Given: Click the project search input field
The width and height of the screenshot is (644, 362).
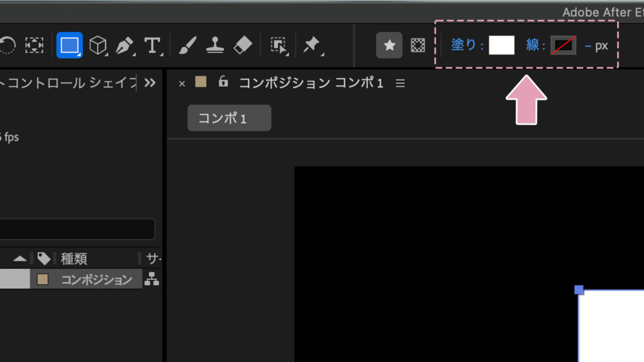Looking at the screenshot, I should (x=77, y=229).
